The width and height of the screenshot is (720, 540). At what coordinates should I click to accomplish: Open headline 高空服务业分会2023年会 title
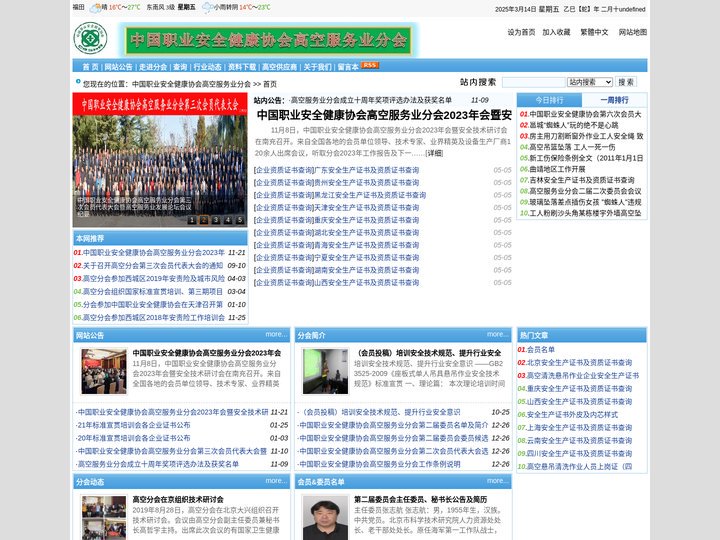[384, 115]
